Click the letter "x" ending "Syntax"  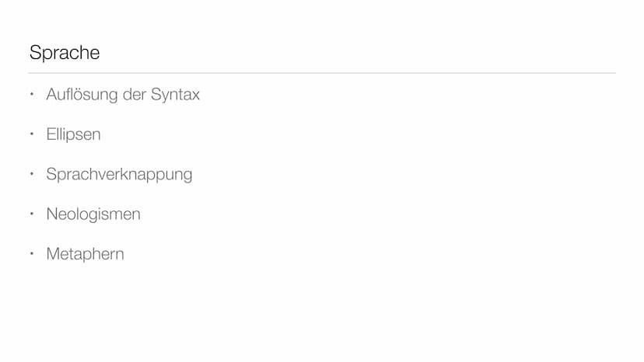[x=195, y=96]
